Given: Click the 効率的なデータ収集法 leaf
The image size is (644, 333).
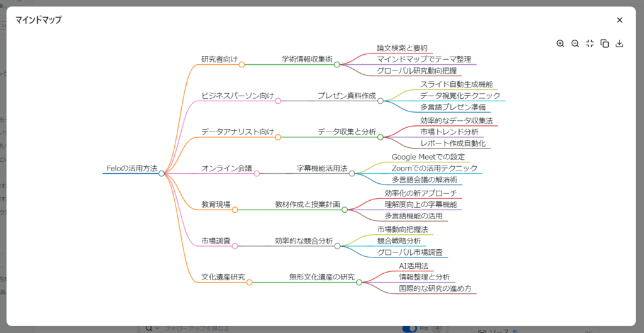Looking at the screenshot, I should point(457,121).
